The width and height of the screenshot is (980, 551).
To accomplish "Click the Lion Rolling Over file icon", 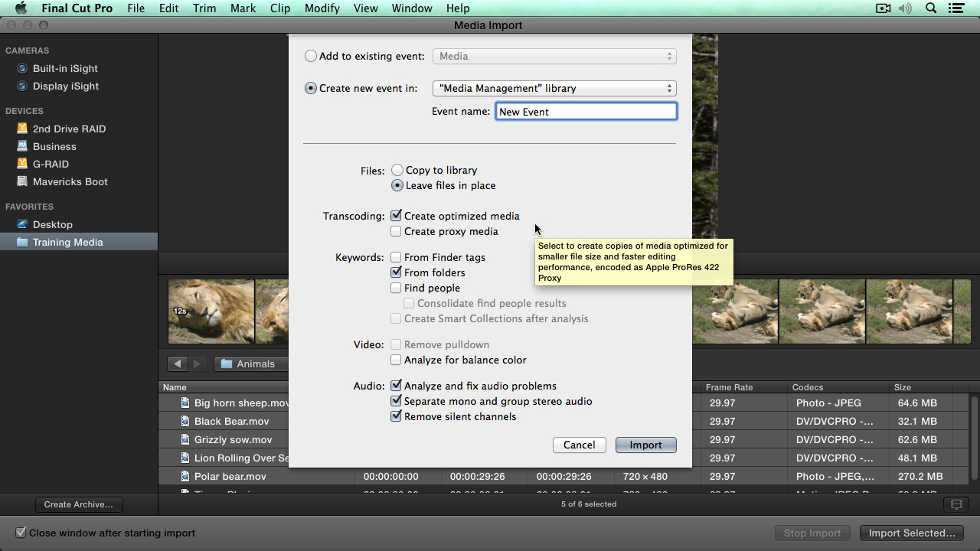I will coord(185,458).
